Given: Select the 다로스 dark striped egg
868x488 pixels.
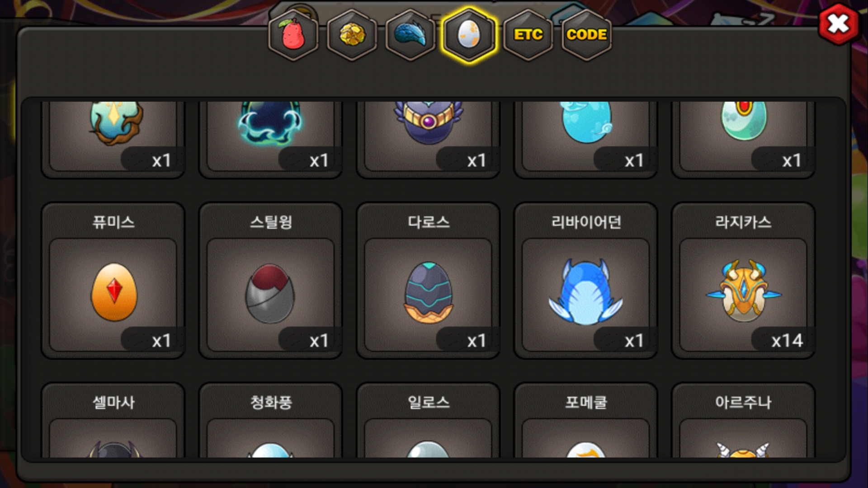Looking at the screenshot, I should (x=428, y=281).
